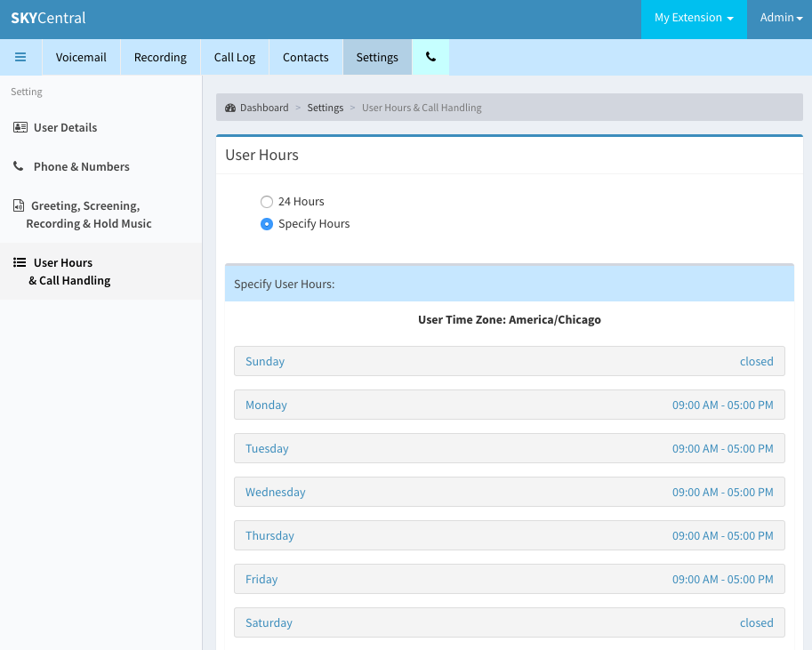Expand the Sunday hours row
Screen dimensions: 812x650
[x=510, y=361]
